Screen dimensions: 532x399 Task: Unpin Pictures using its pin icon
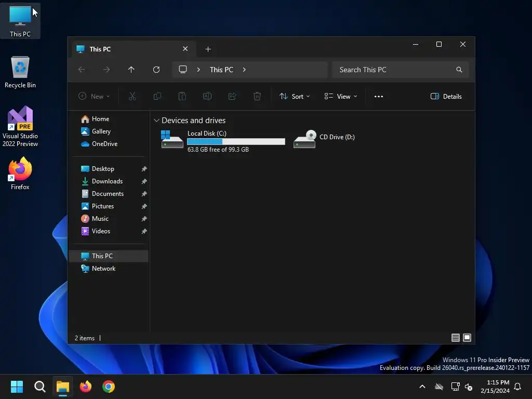point(144,206)
